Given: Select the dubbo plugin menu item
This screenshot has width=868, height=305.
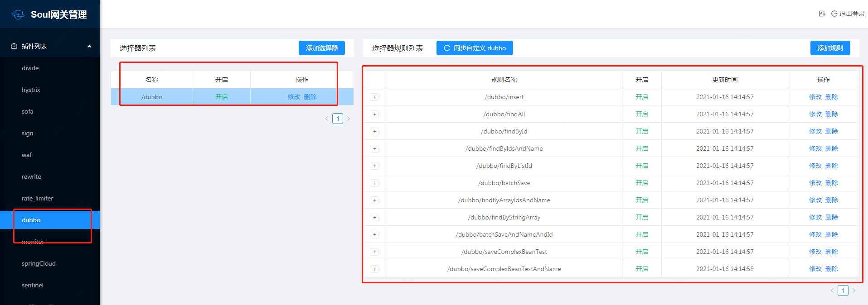Looking at the screenshot, I should point(50,220).
